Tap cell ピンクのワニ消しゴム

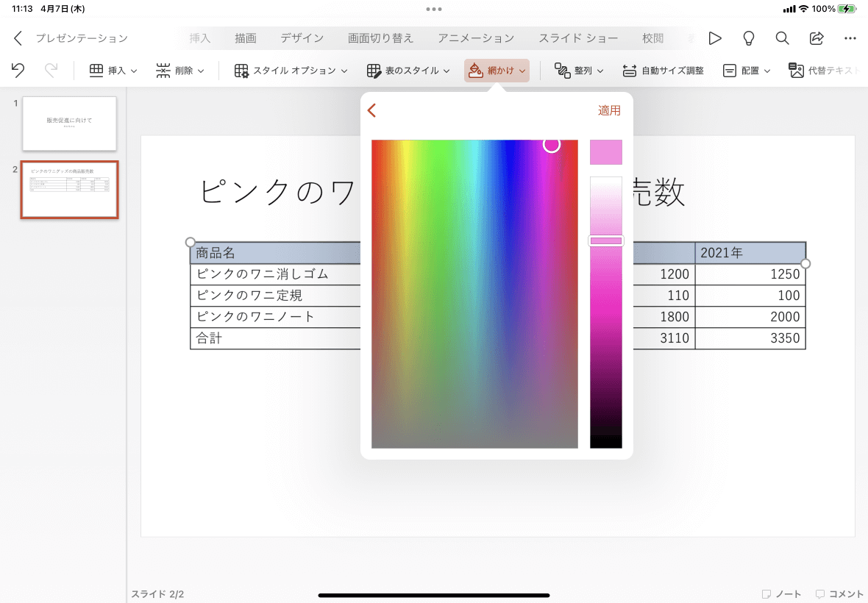click(x=275, y=274)
